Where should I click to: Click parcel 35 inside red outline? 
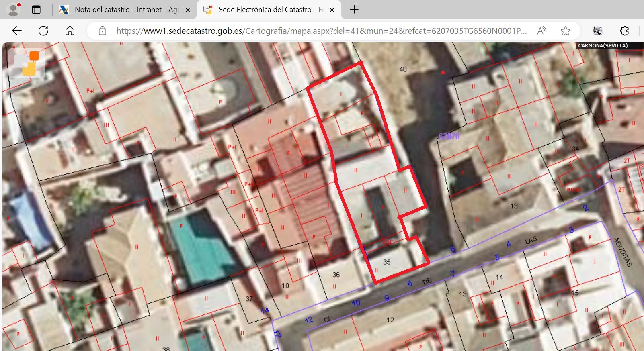click(387, 262)
